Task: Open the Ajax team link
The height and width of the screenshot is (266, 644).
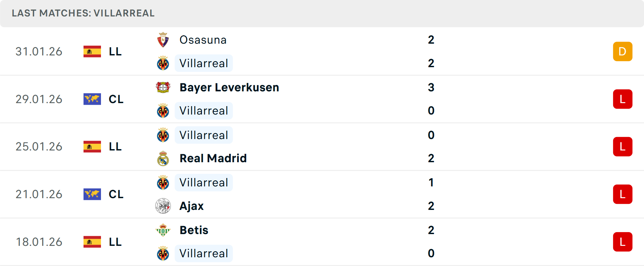Action: [192, 206]
